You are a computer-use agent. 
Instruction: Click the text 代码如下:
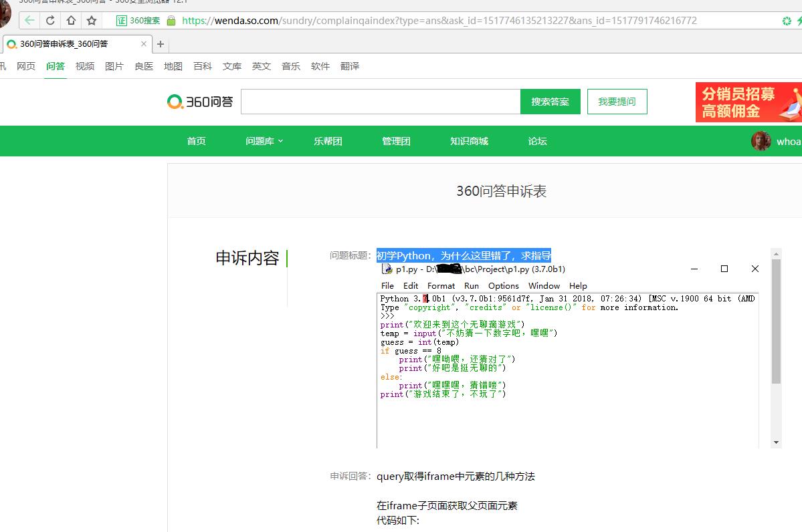(x=398, y=520)
